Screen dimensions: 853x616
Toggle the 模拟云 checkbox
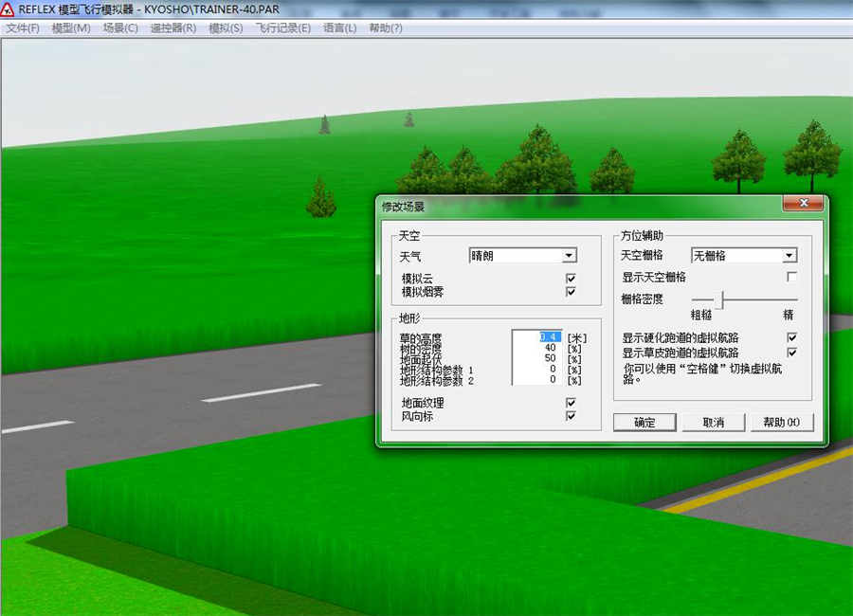coord(571,279)
